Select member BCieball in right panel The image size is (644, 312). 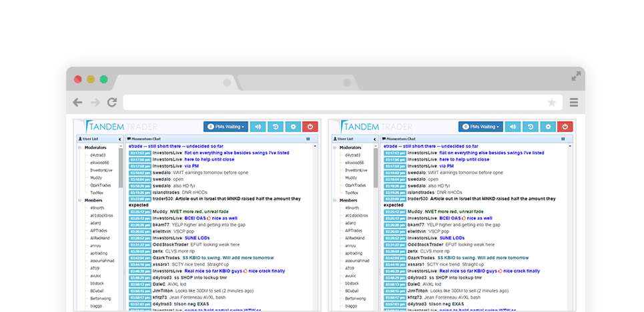click(x=352, y=291)
